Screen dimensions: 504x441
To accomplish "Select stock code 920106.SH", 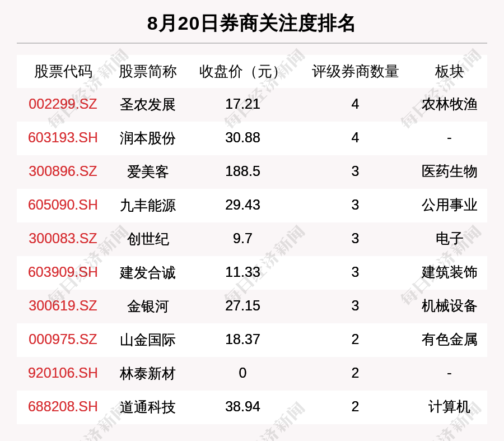I will tap(63, 373).
